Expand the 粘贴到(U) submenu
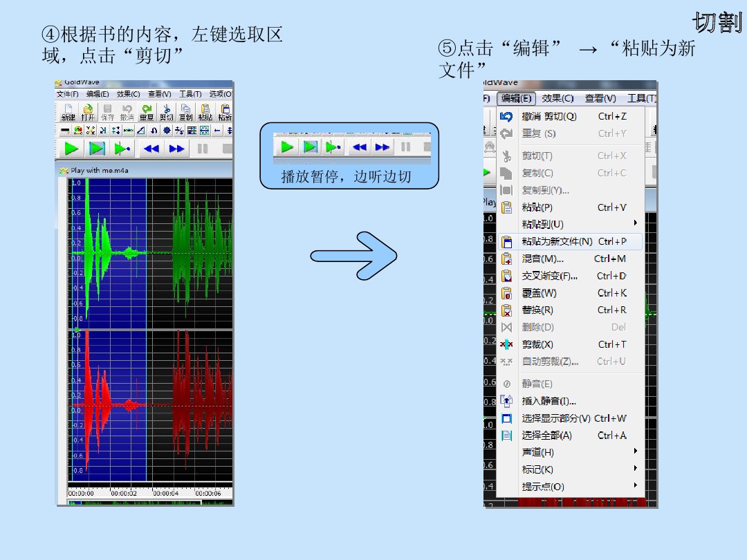 542,224
